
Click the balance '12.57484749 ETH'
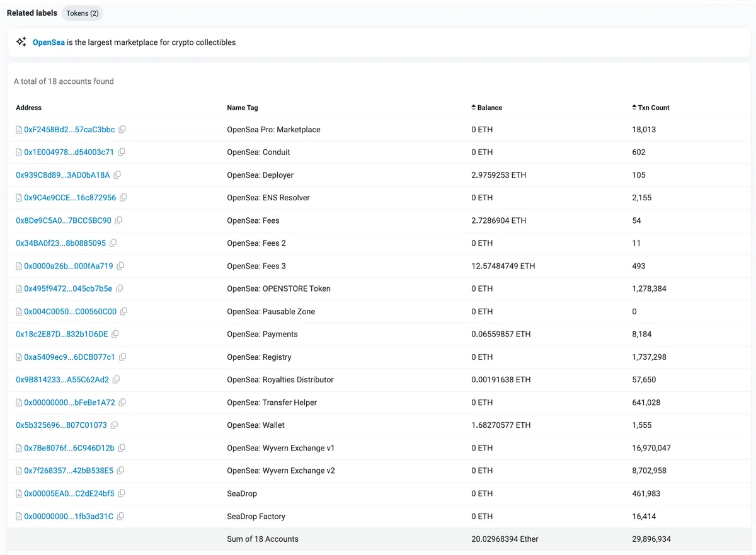click(x=503, y=266)
